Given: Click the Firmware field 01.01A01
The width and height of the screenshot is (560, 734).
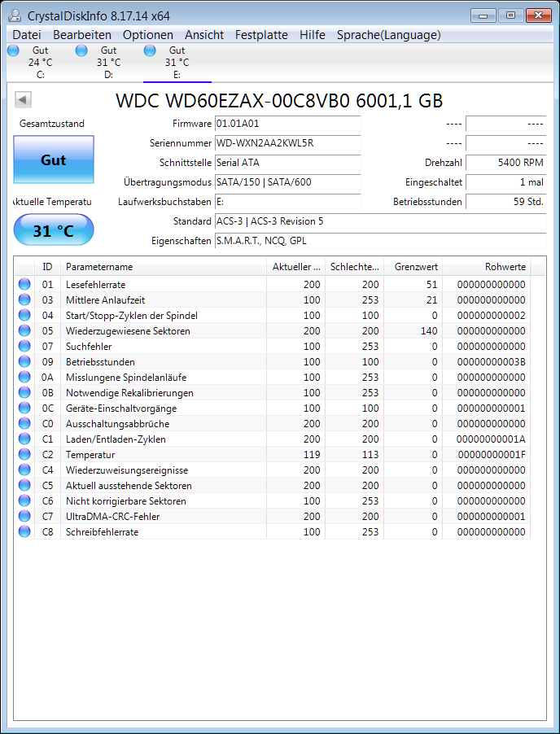Looking at the screenshot, I should point(287,124).
